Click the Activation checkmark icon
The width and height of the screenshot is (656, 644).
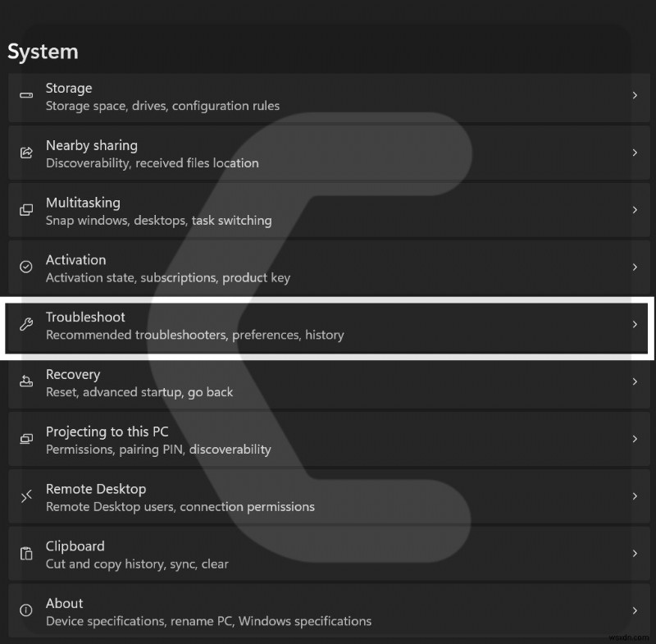tap(25, 267)
